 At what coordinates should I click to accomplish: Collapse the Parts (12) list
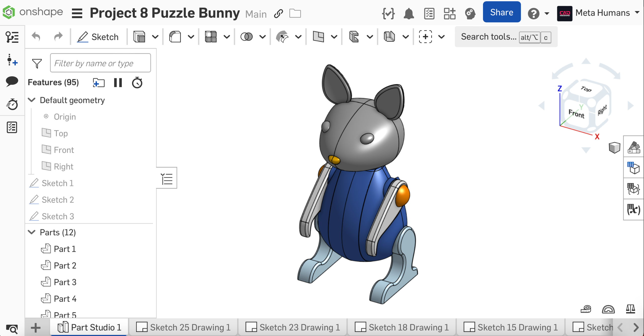click(32, 232)
